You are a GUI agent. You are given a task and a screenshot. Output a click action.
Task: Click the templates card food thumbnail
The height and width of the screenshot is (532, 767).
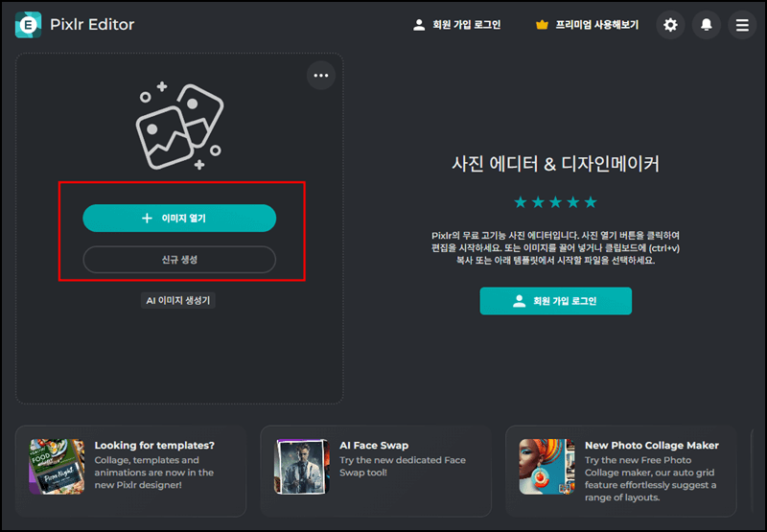pyautogui.click(x=57, y=467)
